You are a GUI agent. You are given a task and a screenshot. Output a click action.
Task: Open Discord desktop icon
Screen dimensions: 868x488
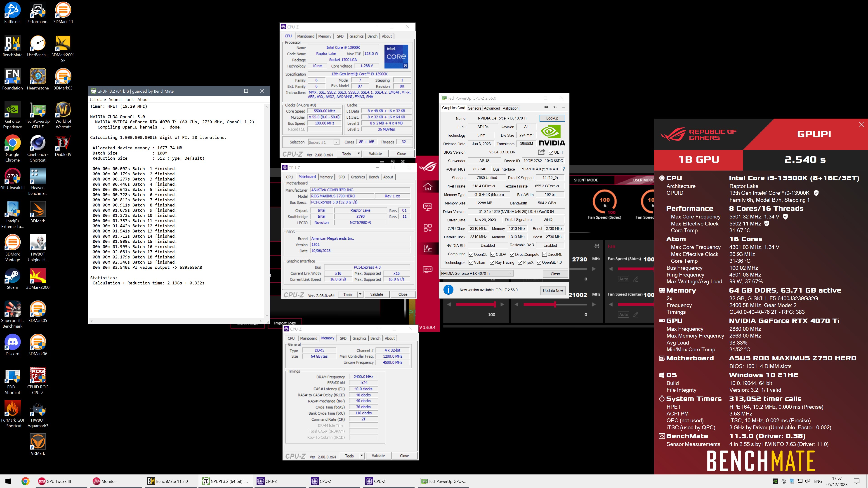[12, 345]
